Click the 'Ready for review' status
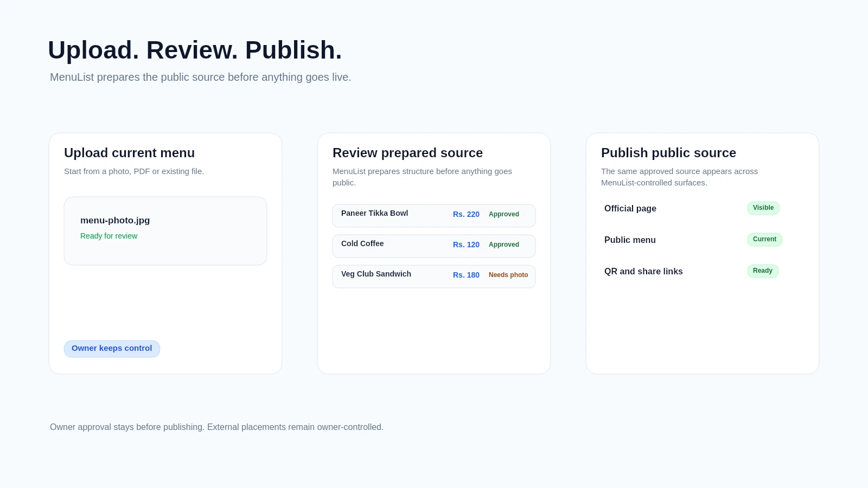The width and height of the screenshot is (868, 488). click(x=108, y=236)
